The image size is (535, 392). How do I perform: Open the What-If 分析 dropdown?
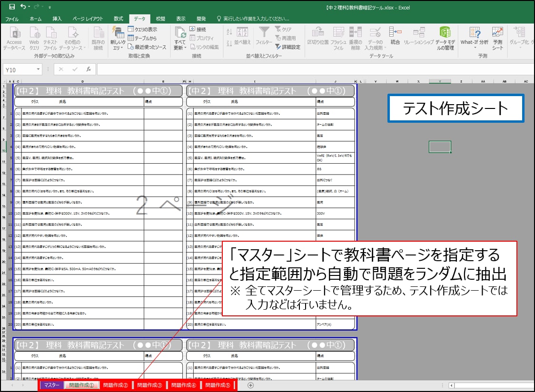pyautogui.click(x=475, y=38)
